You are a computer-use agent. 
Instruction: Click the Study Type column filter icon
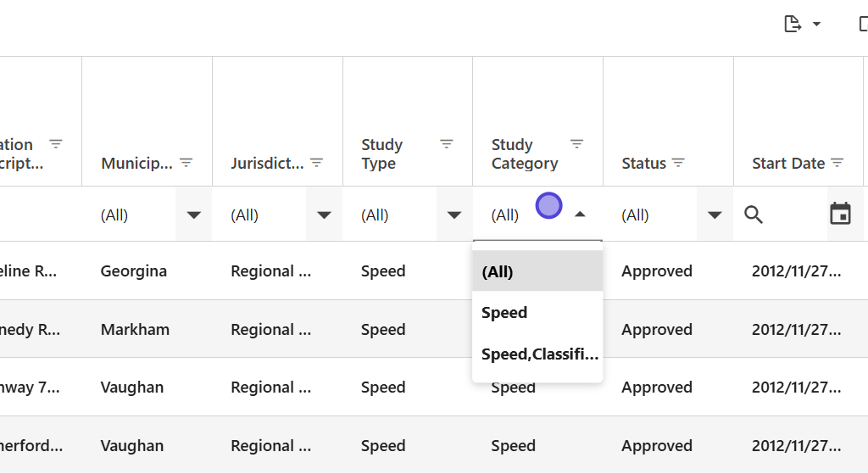coord(447,144)
